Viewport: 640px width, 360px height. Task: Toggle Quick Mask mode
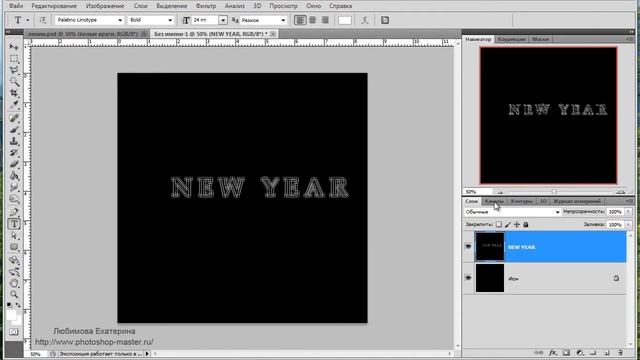point(13,332)
